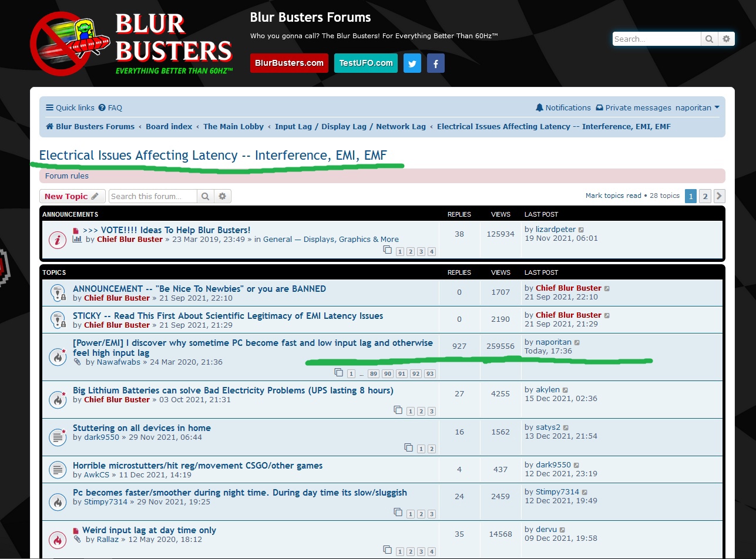Image resolution: width=756 pixels, height=559 pixels.
Task: Click hot topic icon for Power/EMI thread
Action: [x=58, y=356]
